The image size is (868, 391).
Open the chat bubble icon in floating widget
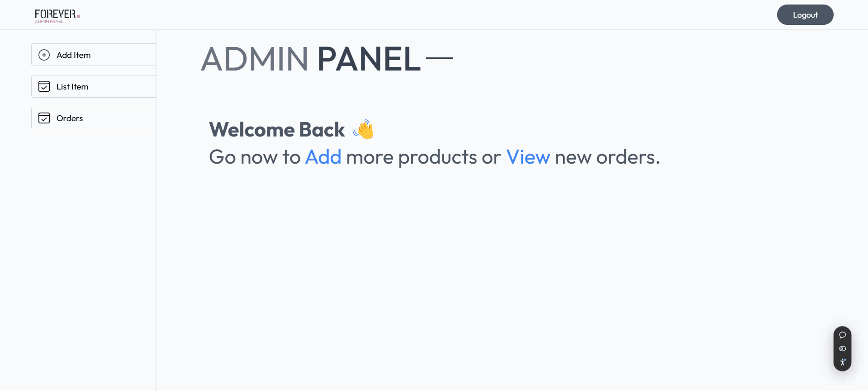(842, 335)
